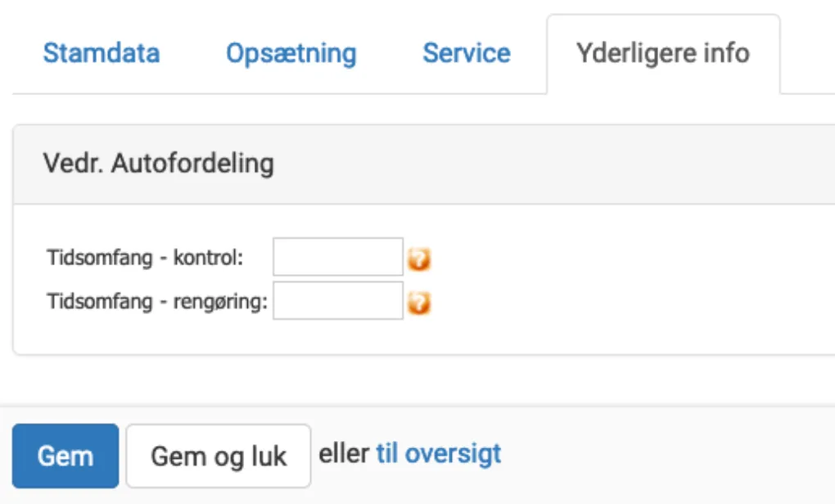Click the Tidsomfang - rengøring input field

(336, 298)
